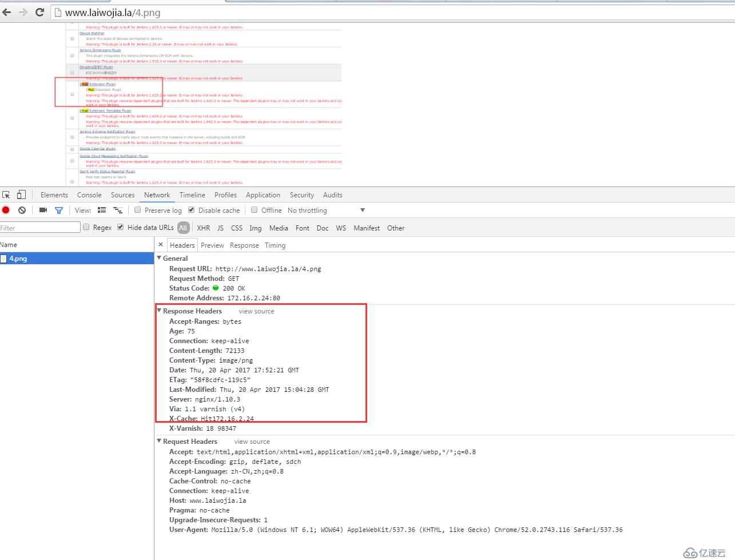This screenshot has height=560, width=735.
Task: Open the Preview detail tab
Action: tap(212, 245)
